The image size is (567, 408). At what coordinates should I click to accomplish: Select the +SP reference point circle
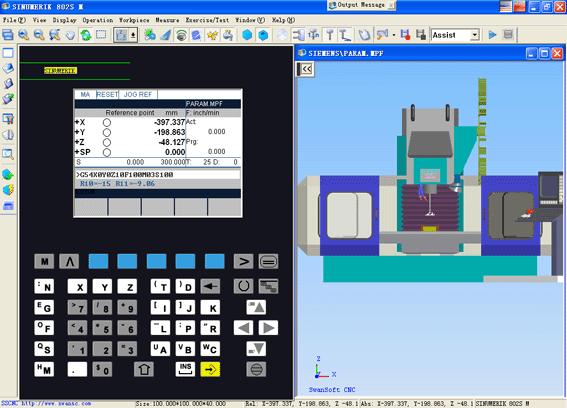(107, 152)
